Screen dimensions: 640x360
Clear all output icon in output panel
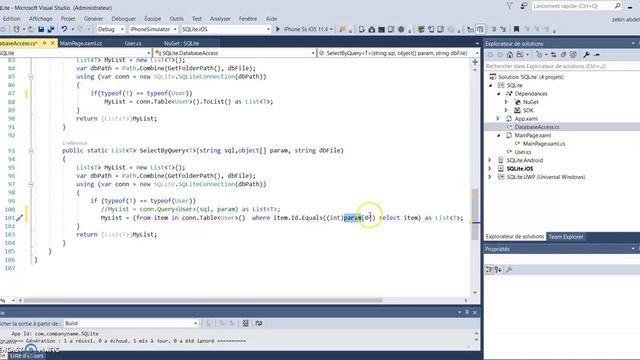245,323
